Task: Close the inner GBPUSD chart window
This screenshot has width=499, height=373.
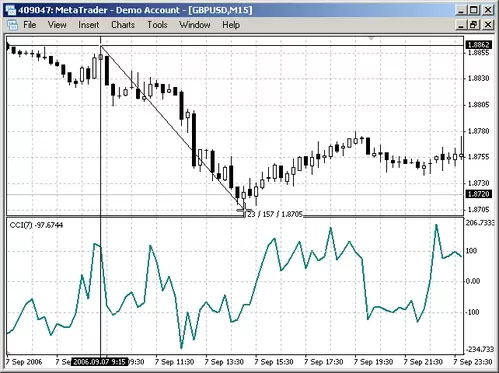Action: coord(487,25)
